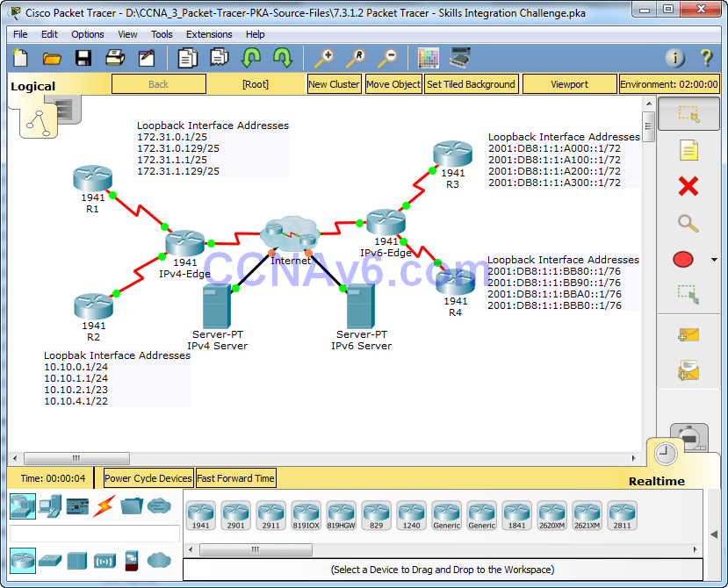Open the Viewport selector
This screenshot has height=588, width=728.
[x=569, y=84]
